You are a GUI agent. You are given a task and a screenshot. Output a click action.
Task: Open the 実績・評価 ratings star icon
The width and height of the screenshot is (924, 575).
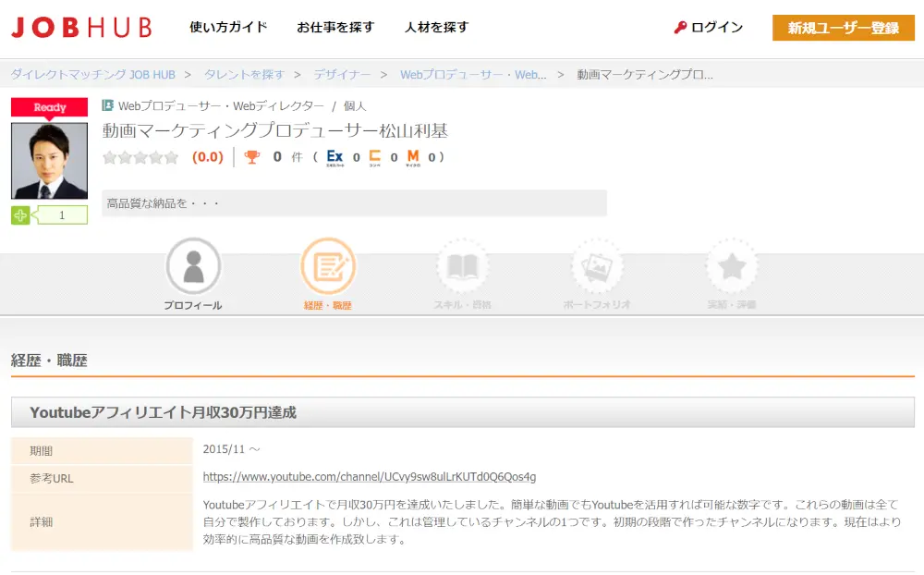click(x=732, y=265)
